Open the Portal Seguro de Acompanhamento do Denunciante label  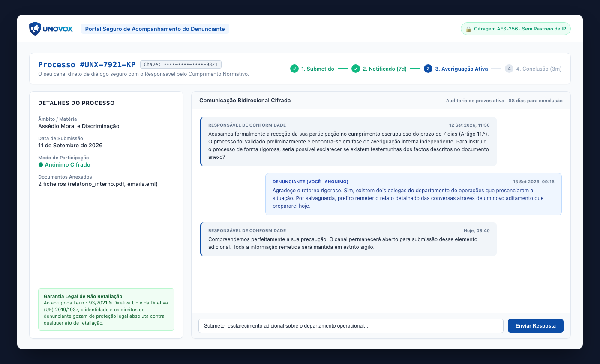coord(155,29)
